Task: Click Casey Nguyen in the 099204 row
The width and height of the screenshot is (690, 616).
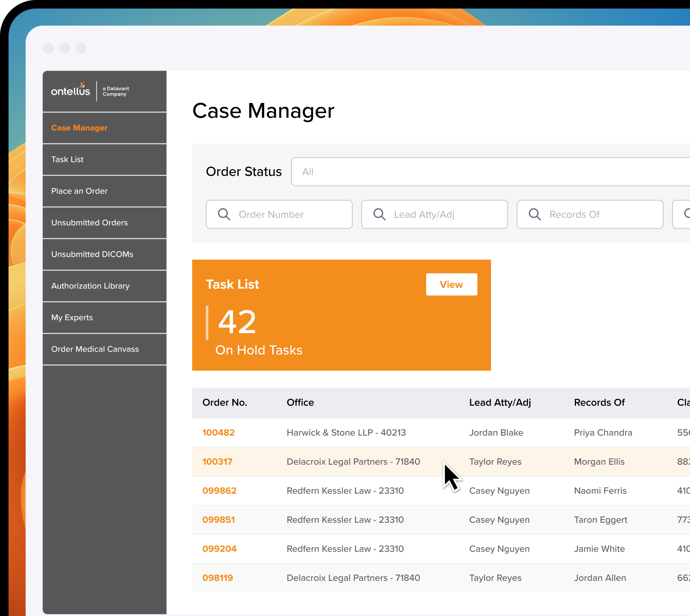Action: pos(500,549)
